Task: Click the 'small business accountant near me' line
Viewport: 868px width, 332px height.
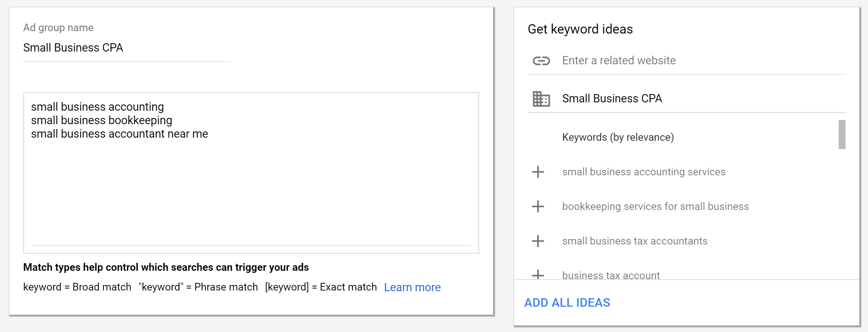Action: pyautogui.click(x=120, y=134)
